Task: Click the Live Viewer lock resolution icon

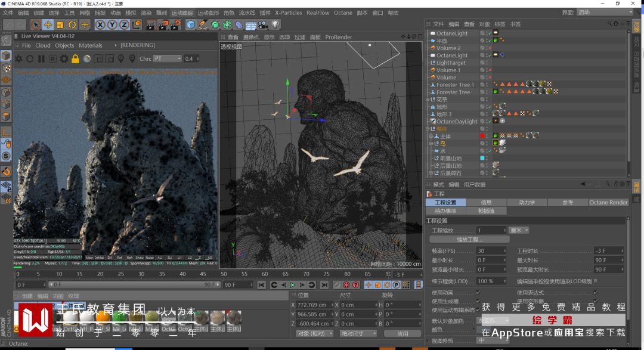Action: click(x=75, y=58)
